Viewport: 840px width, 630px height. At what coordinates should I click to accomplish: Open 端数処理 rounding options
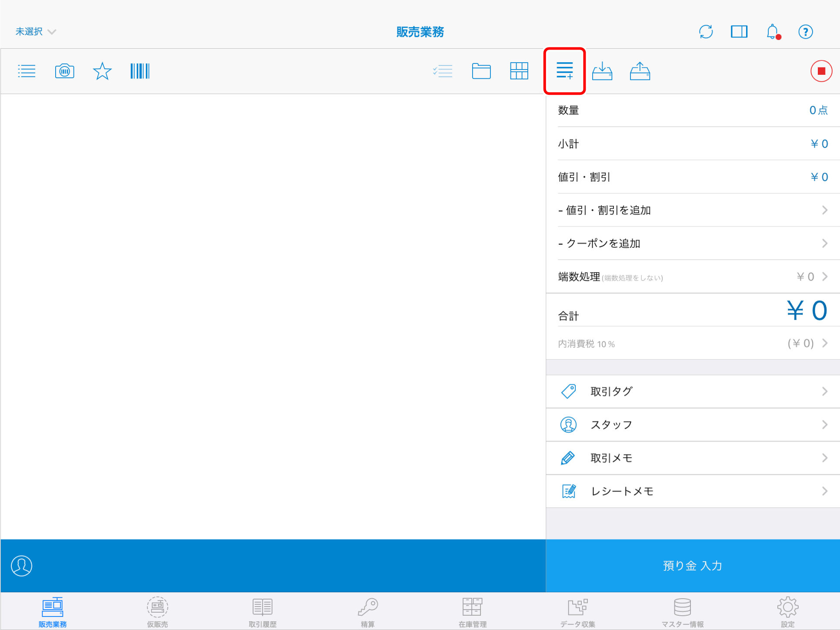tap(692, 277)
